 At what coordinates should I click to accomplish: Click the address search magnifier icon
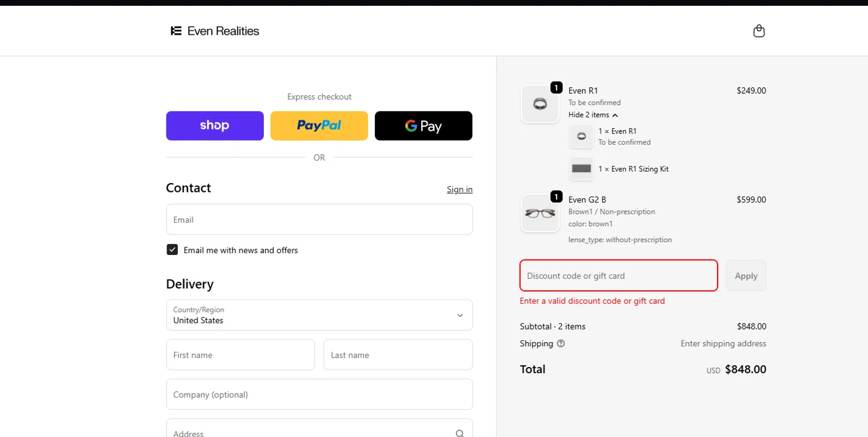(x=459, y=433)
